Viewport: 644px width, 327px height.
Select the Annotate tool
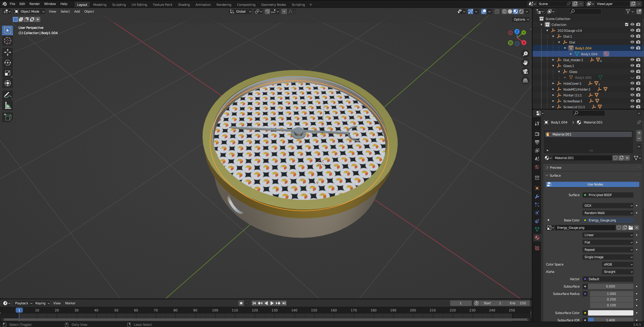click(x=8, y=95)
